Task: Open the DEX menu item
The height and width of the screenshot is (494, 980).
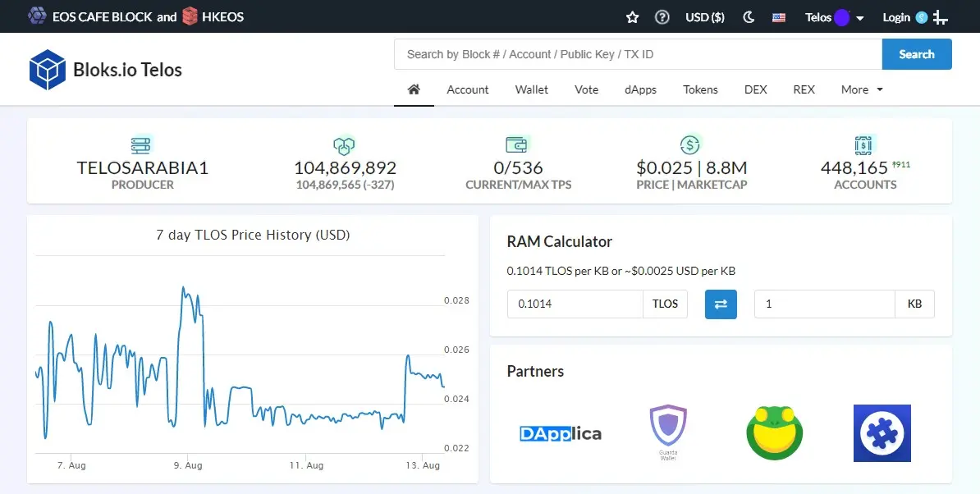Action: (x=756, y=89)
